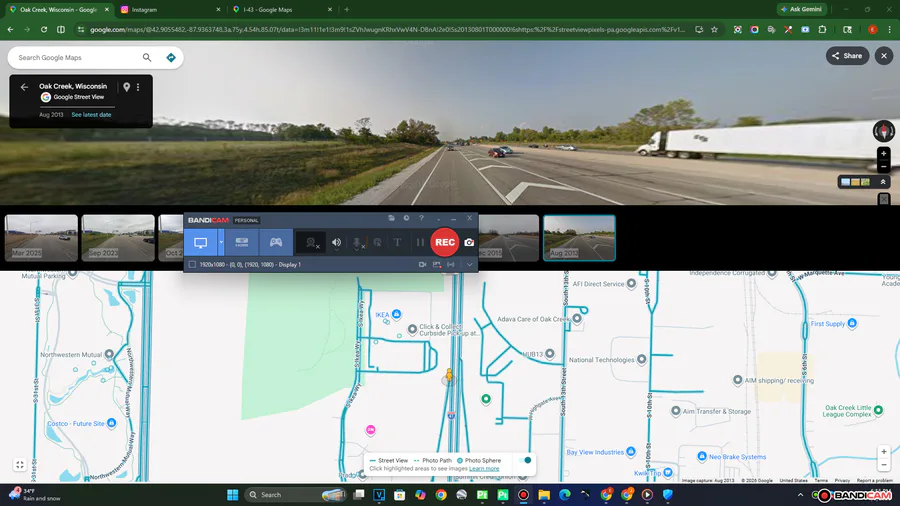The width and height of the screenshot is (900, 506).
Task: Click the Chrome profile avatar
Action: click(872, 29)
